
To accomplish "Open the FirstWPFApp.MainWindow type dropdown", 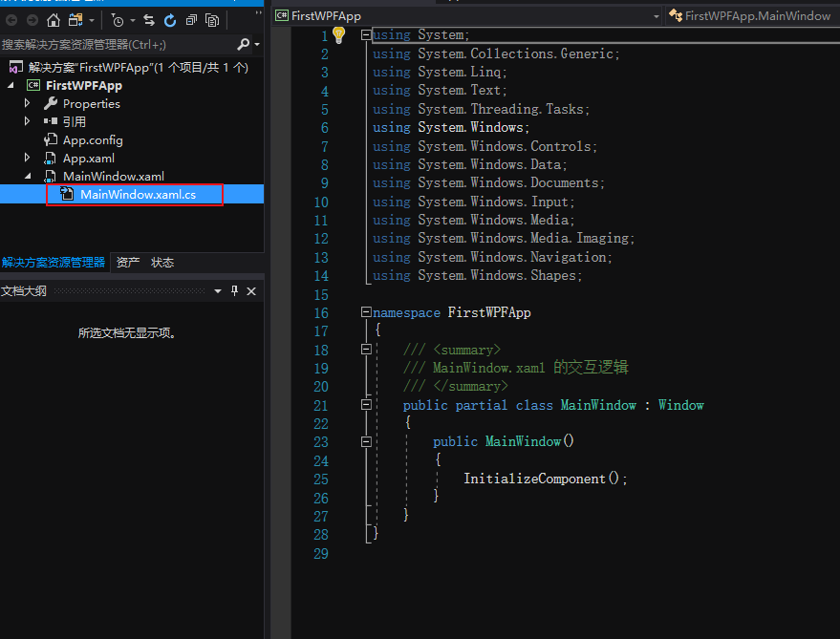I will (752, 16).
